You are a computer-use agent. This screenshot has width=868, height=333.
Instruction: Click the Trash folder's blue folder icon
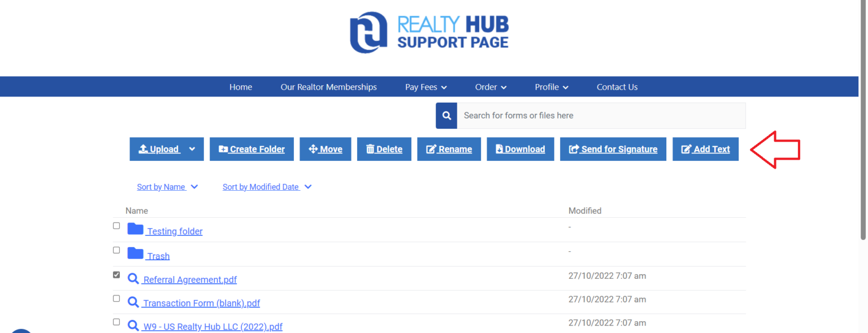[x=135, y=253]
